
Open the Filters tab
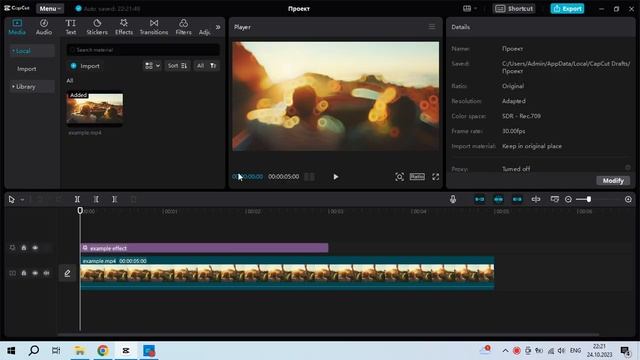[183, 27]
